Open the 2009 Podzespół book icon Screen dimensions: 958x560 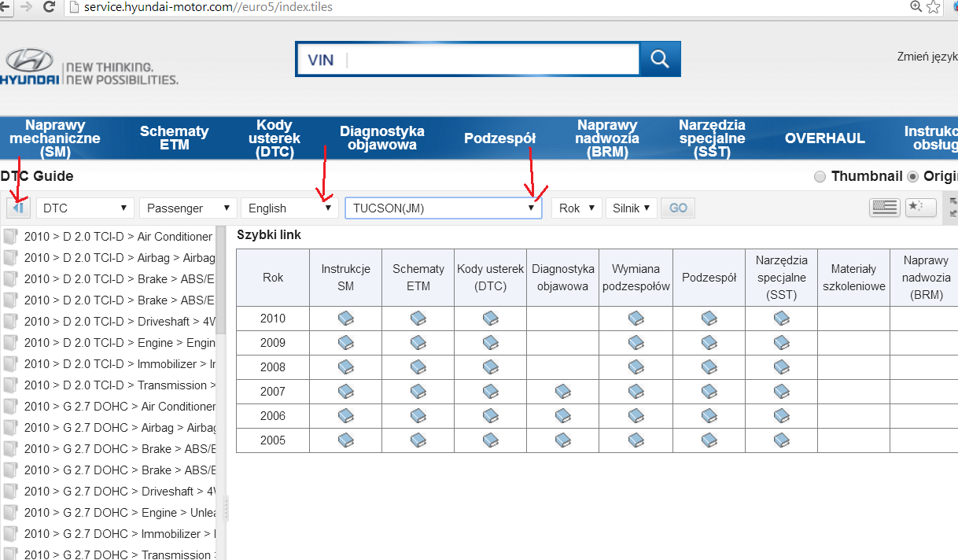(709, 342)
